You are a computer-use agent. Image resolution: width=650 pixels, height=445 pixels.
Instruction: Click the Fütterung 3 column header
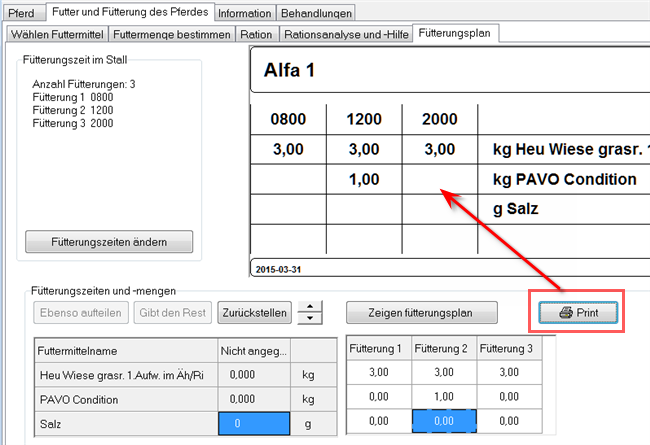click(509, 348)
